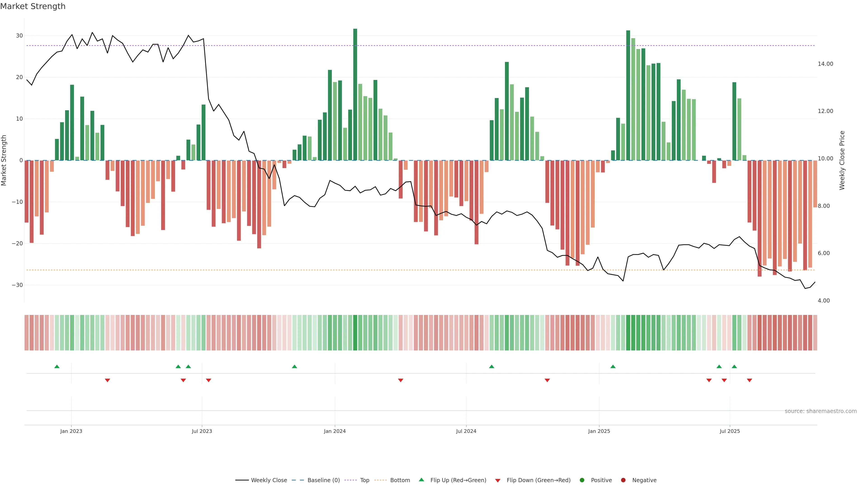Click the Jan 2024 x-axis label
The height and width of the screenshot is (488, 868).
coord(335,431)
